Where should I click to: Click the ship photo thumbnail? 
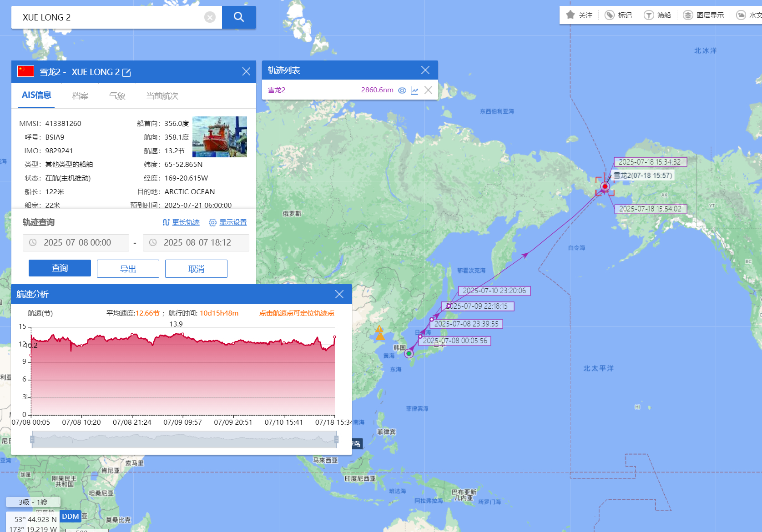point(220,137)
